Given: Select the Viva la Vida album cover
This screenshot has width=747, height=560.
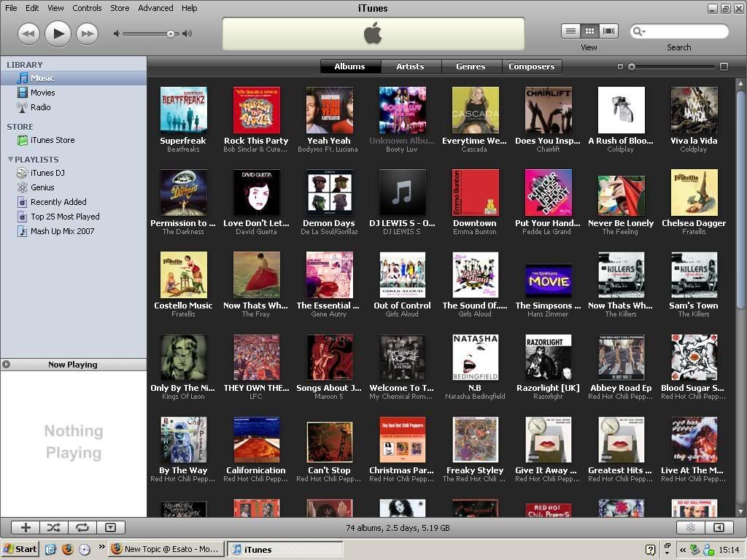Looking at the screenshot, I should click(x=694, y=110).
